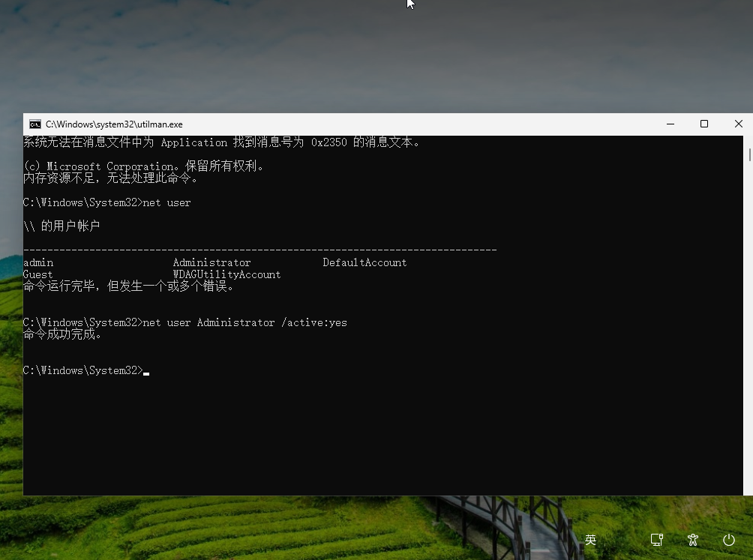
Task: Click the command prompt icon in title bar
Action: (x=35, y=124)
